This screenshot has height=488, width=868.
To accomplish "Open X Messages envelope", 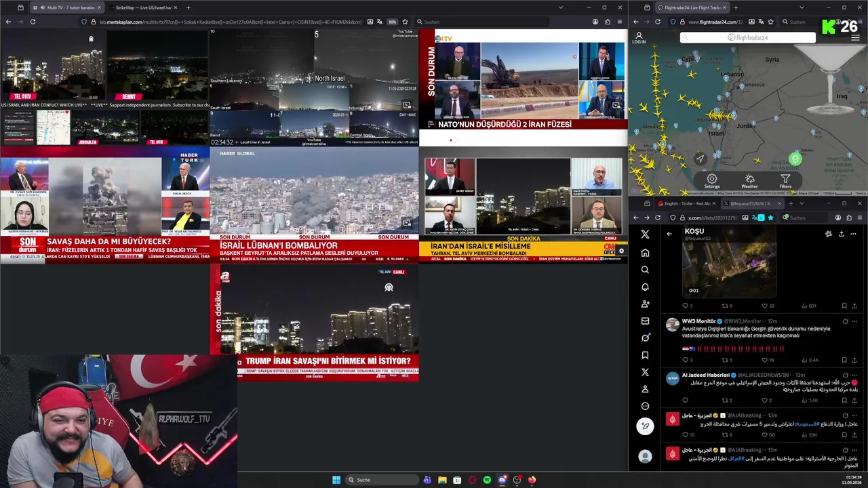I will pyautogui.click(x=645, y=321).
